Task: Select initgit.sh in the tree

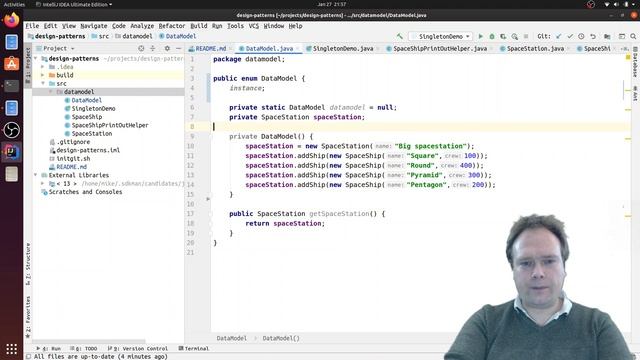Action: [x=73, y=158]
